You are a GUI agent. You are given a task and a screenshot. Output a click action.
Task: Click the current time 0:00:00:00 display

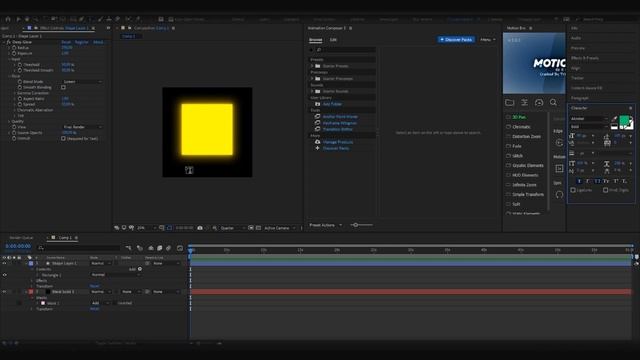coord(18,247)
